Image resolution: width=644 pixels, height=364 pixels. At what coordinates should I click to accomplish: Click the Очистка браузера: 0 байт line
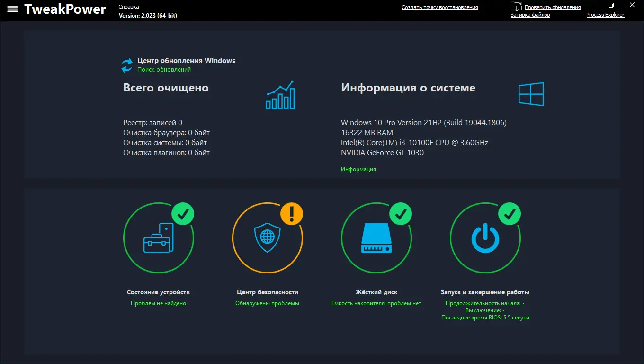tap(166, 133)
